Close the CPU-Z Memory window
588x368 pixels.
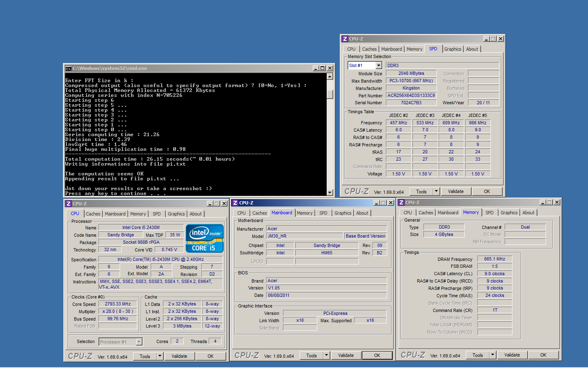point(557,202)
